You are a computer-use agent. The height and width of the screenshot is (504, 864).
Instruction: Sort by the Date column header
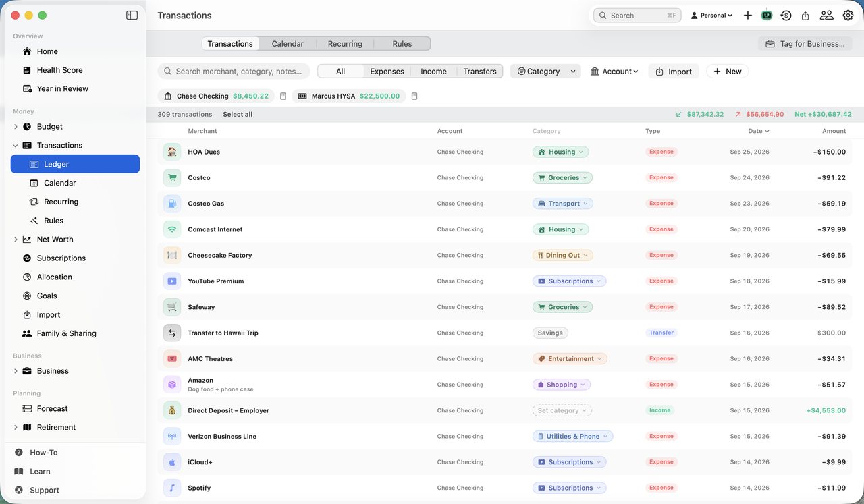(759, 131)
